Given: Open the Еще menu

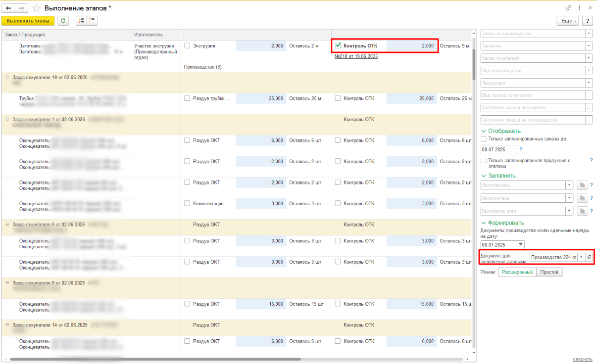Looking at the screenshot, I should coord(567,21).
